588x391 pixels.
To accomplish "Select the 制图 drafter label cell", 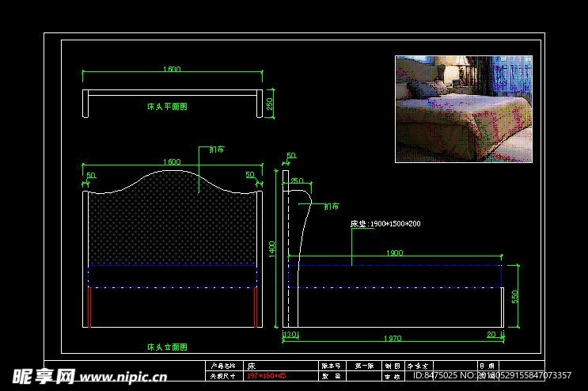I will tap(393, 366).
